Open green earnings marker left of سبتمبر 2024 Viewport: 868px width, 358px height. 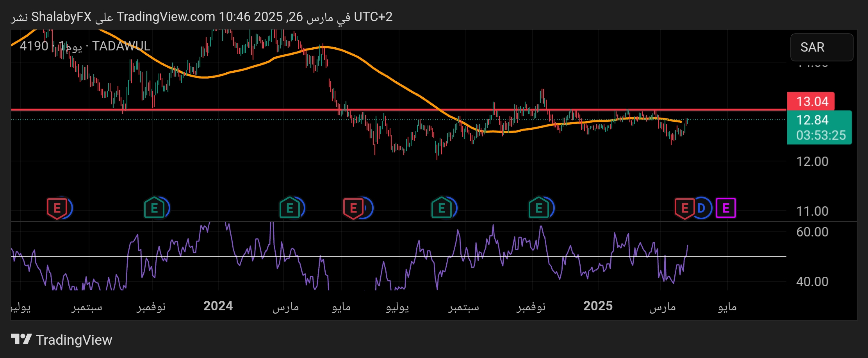click(x=441, y=208)
